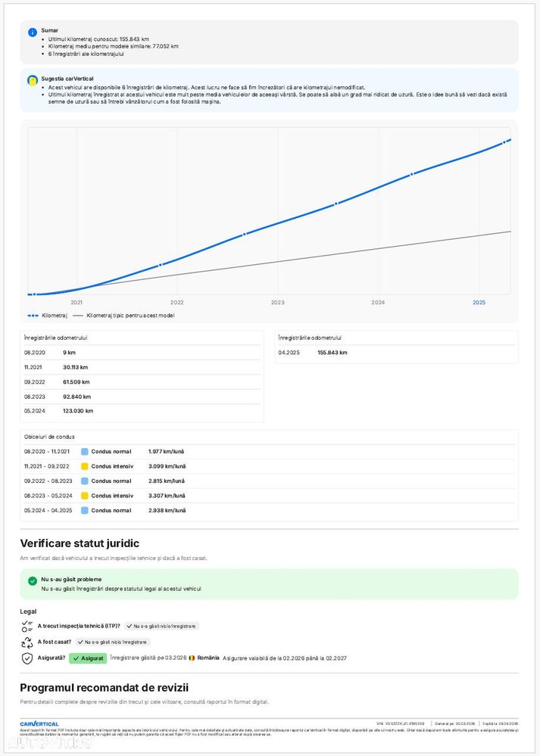Click the 2022 axis label
This screenshot has height=756, width=540.
(x=177, y=302)
